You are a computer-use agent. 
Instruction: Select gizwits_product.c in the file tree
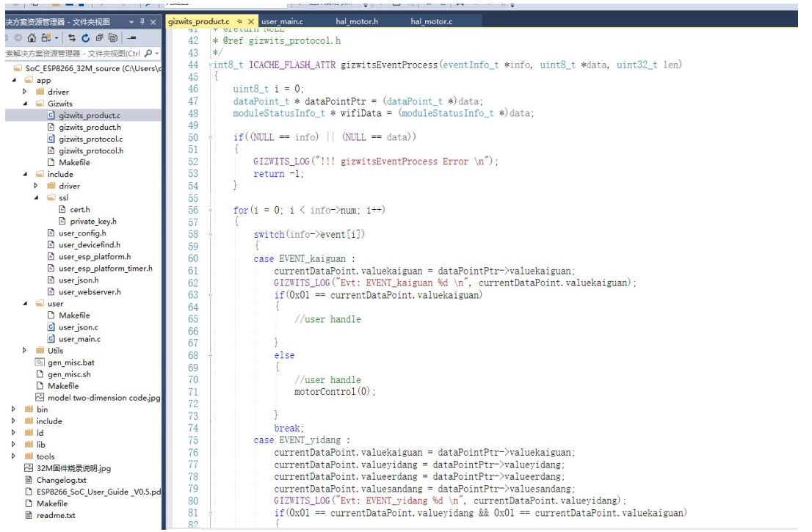pos(89,115)
